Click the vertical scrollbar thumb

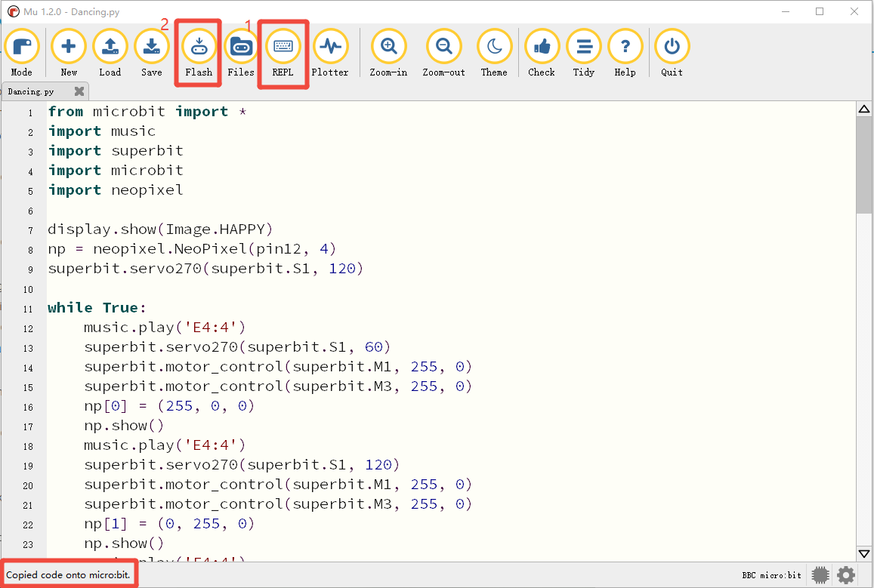864,165
